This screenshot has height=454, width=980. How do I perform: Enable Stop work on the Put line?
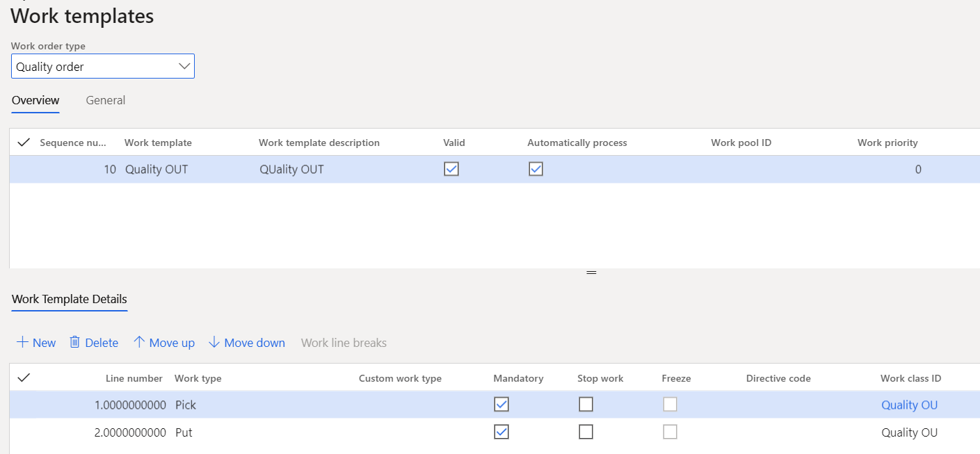(x=586, y=432)
